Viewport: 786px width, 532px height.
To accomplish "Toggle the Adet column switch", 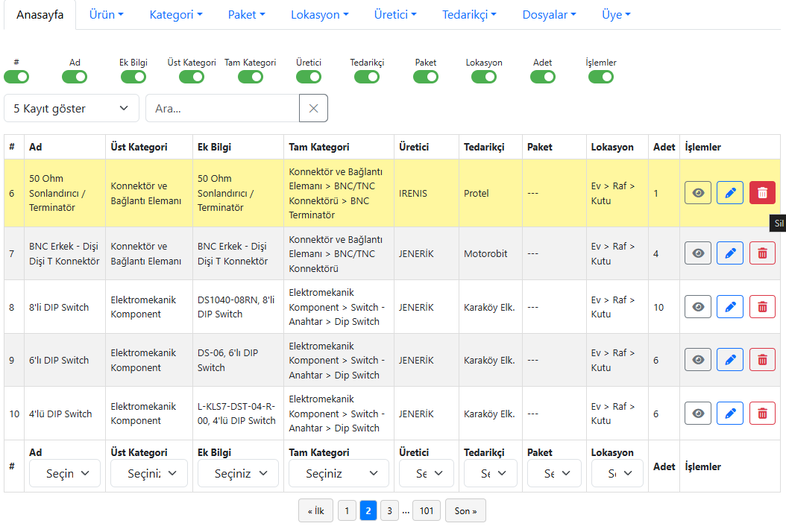I will 542,77.
